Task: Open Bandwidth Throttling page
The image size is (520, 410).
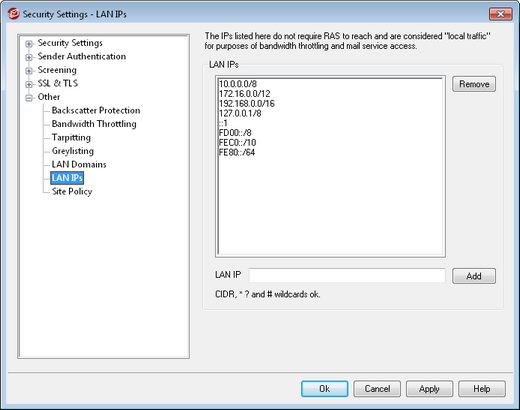Action: (94, 124)
